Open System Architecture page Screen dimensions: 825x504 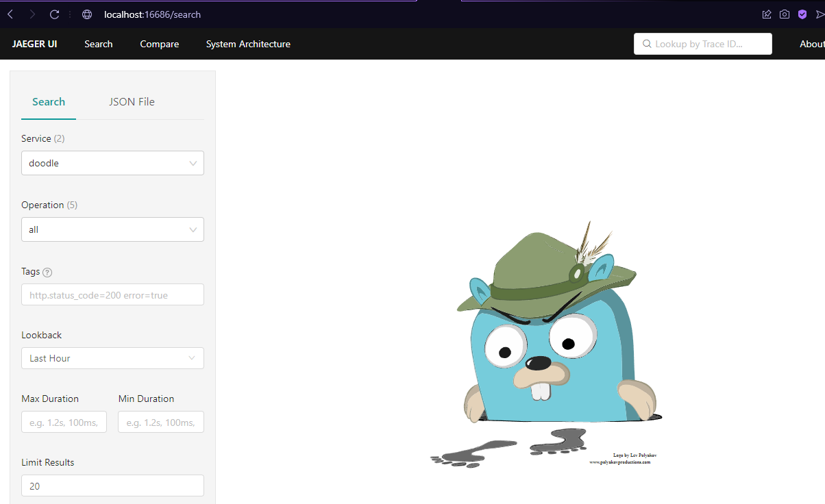pos(248,44)
